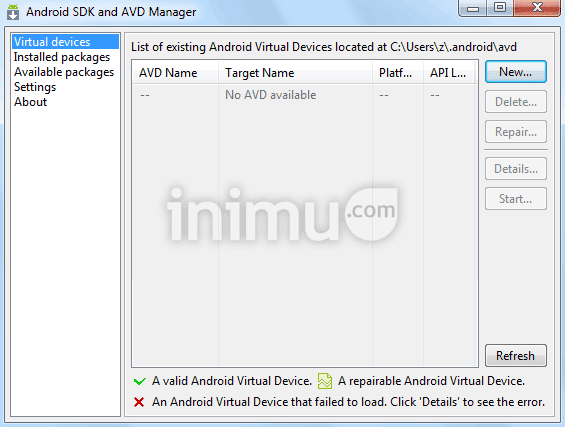
Task: Click the green checkmark valid device icon
Action: [139, 381]
